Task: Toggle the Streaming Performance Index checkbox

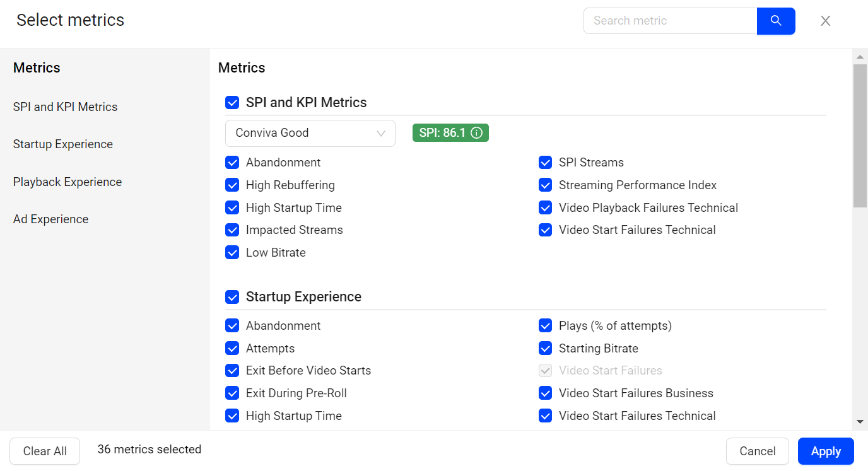Action: 546,185
